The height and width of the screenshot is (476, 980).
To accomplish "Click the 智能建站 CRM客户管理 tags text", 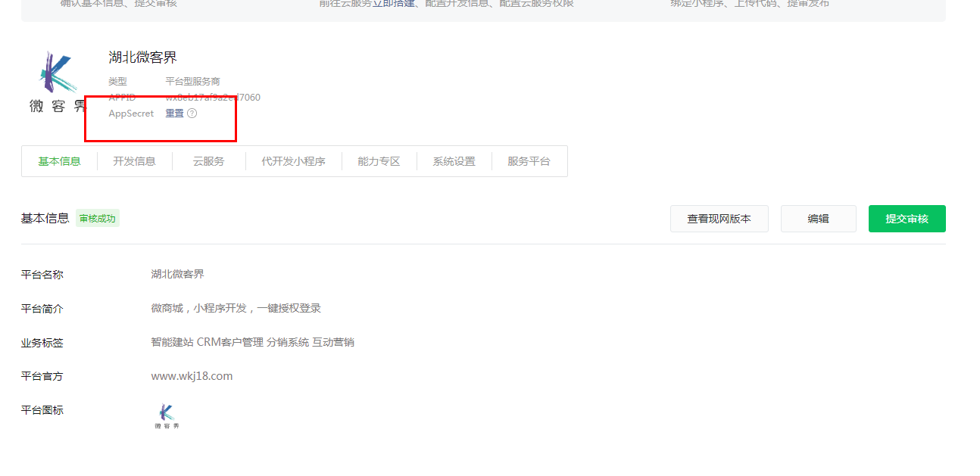I will (x=252, y=342).
